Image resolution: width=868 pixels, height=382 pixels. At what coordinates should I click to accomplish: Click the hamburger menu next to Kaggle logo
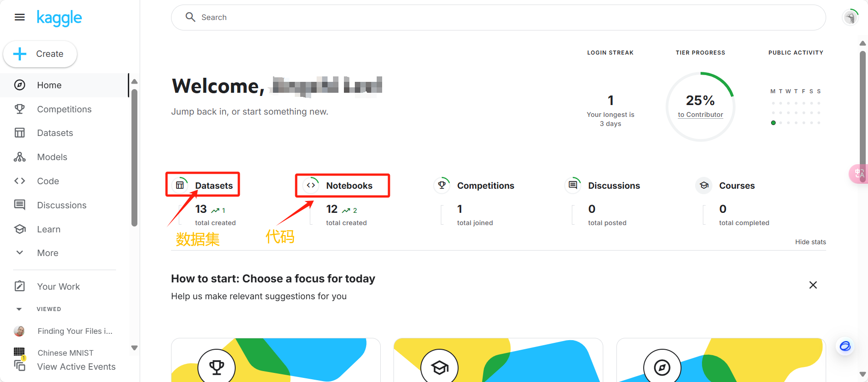pos(20,17)
